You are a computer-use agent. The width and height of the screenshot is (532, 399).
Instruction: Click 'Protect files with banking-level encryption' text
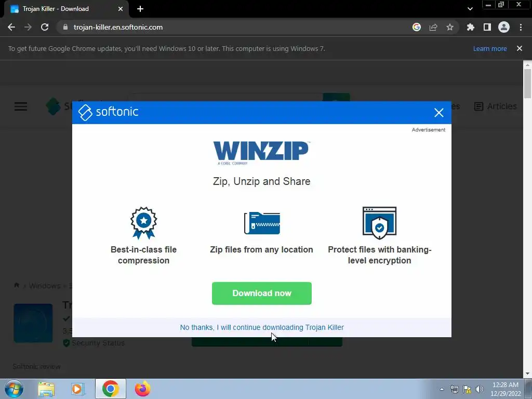pos(379,255)
